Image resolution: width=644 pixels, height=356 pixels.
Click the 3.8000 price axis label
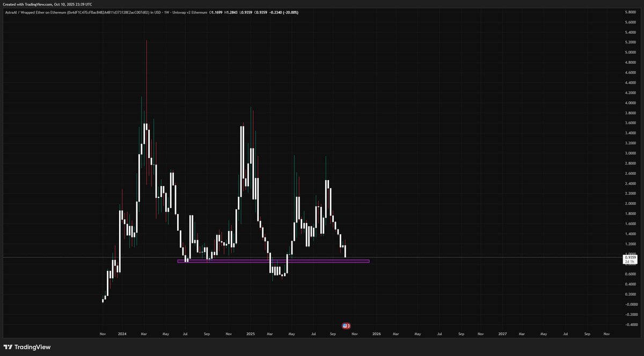click(630, 113)
